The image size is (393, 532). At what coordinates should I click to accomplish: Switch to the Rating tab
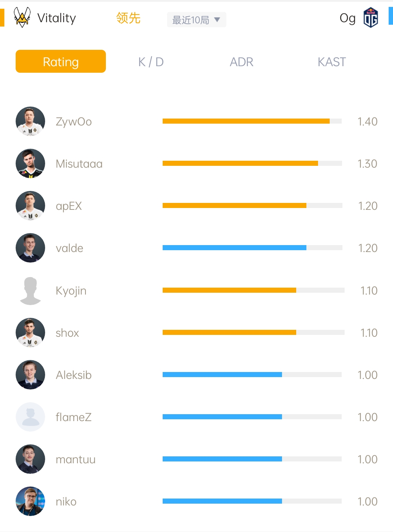pos(61,61)
